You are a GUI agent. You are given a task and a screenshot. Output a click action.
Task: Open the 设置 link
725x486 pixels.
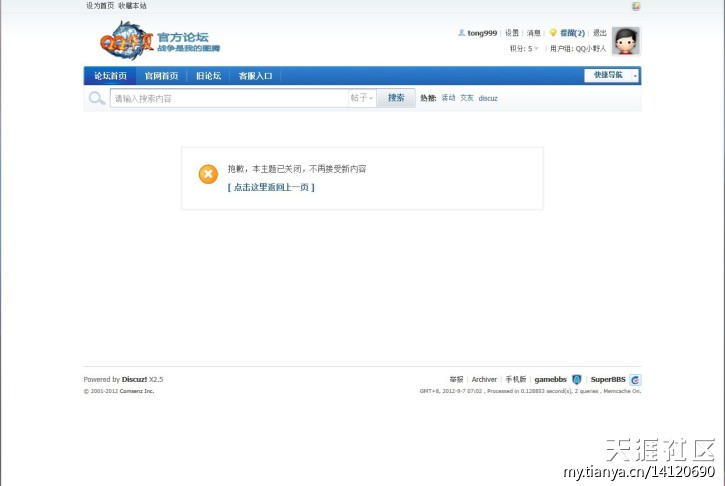(x=512, y=33)
